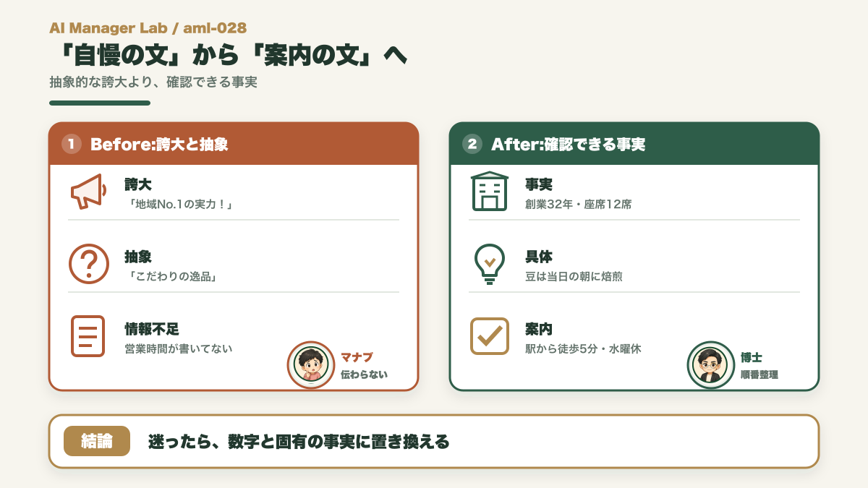Click the マナブ character avatar
This screenshot has height=488, width=868.
[x=311, y=364]
